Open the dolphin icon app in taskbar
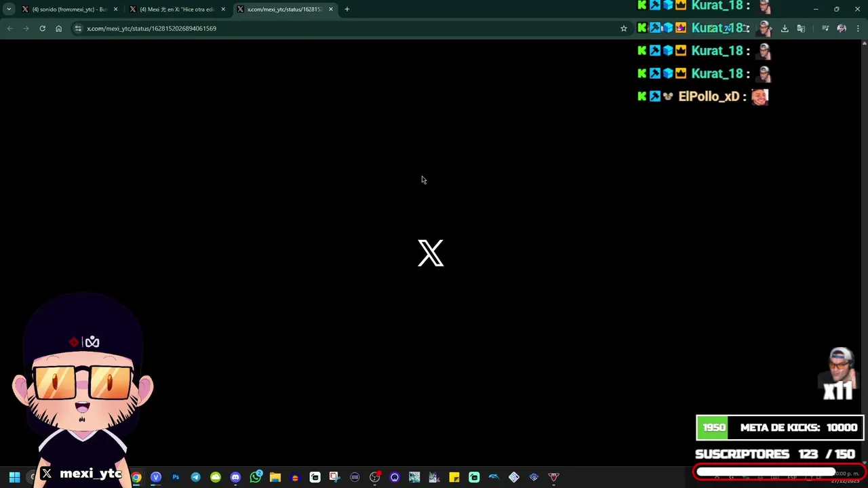The width and height of the screenshot is (868, 488). coord(494,477)
